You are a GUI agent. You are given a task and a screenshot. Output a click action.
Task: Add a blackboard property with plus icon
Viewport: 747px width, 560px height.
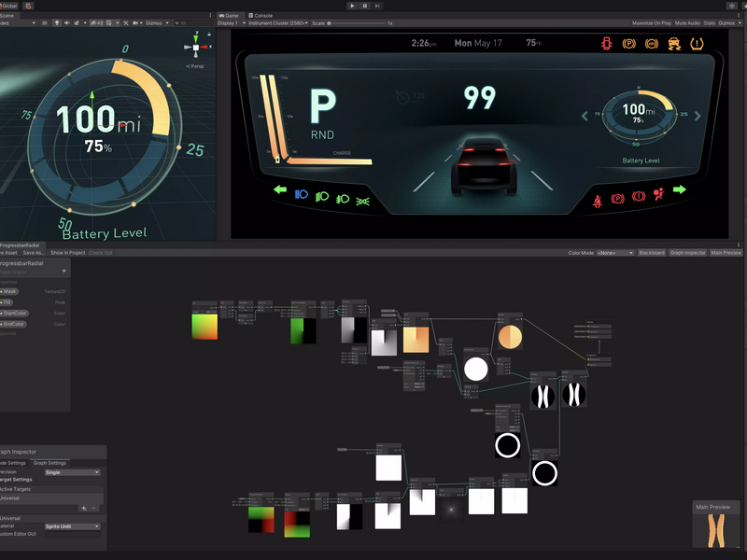pyautogui.click(x=63, y=271)
